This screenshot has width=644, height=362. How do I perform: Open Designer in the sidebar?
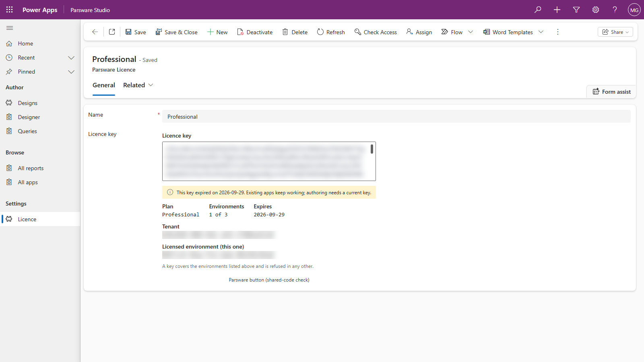tap(40, 117)
